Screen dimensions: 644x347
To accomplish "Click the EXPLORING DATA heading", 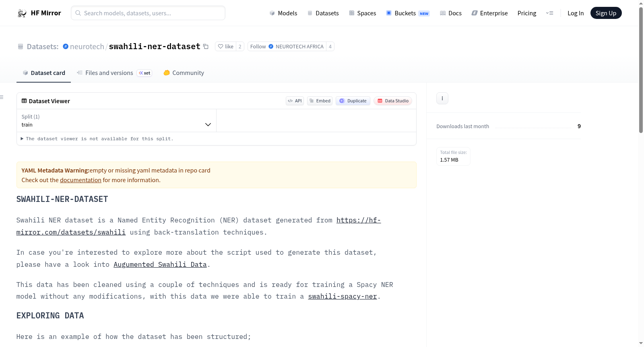I will click(x=50, y=316).
